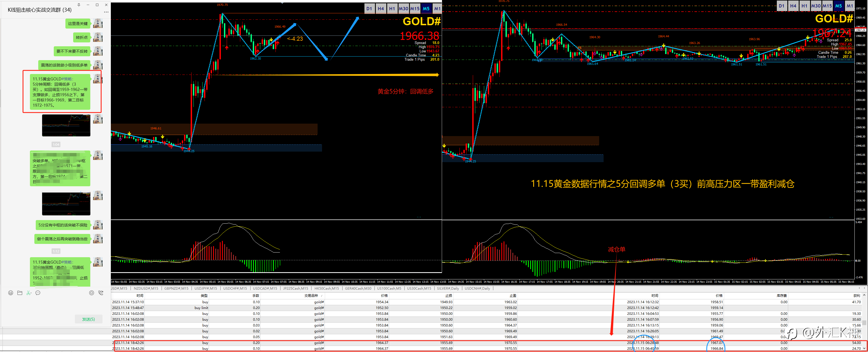This screenshot has height=352, width=868.
Task: Sort trade history by 止损 column
Action: pos(422,296)
